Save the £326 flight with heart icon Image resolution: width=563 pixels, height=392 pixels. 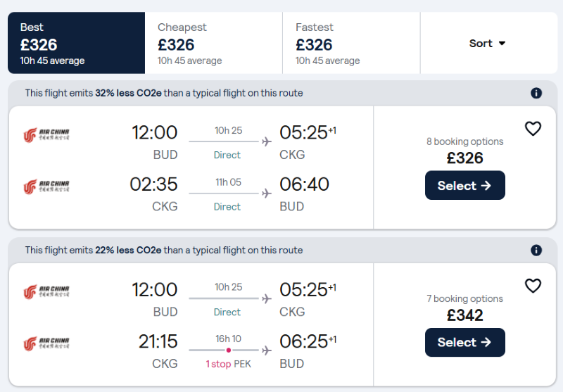(x=533, y=129)
